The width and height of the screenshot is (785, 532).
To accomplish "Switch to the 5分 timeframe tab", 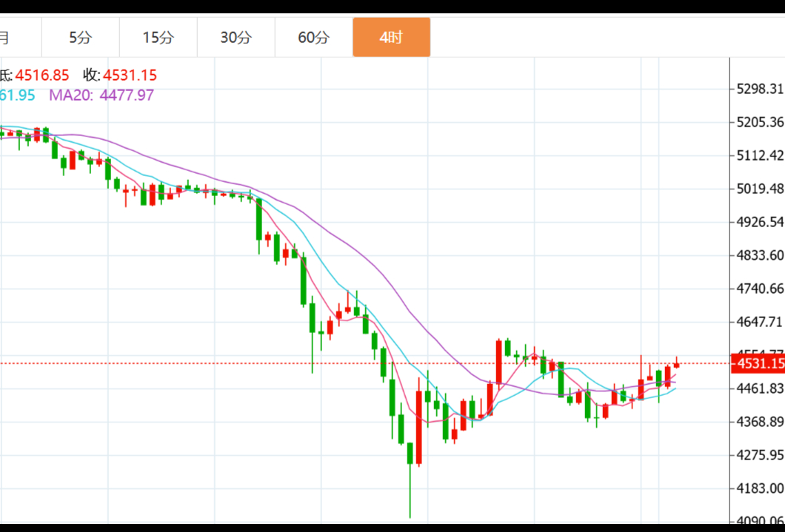I will (x=80, y=38).
